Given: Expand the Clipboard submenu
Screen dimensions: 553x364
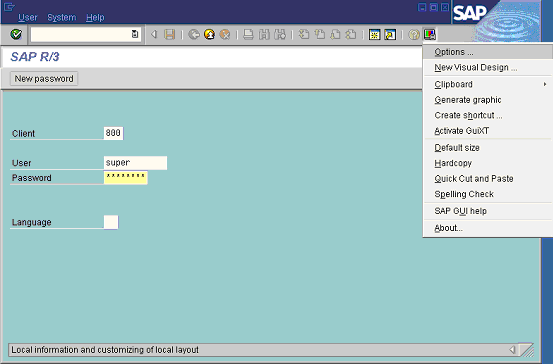Looking at the screenshot, I should pyautogui.click(x=487, y=84).
